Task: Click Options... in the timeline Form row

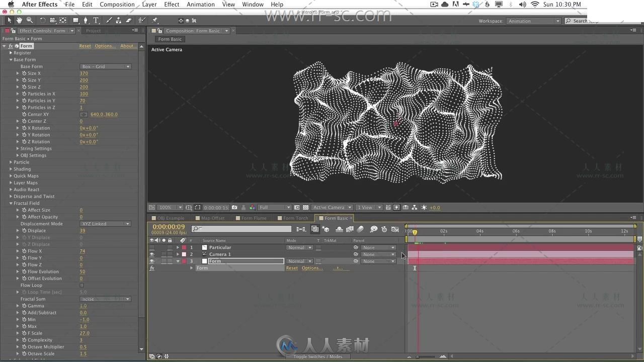Action: click(x=312, y=268)
